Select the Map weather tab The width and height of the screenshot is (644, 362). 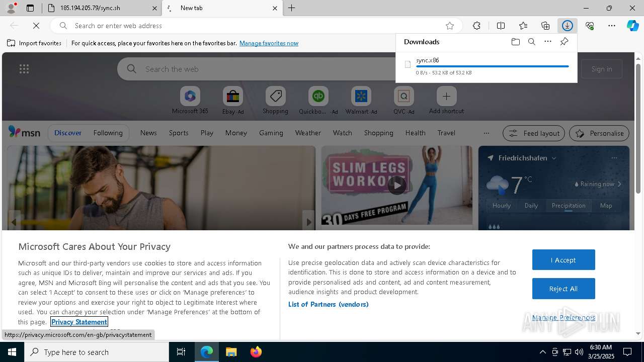click(x=606, y=206)
